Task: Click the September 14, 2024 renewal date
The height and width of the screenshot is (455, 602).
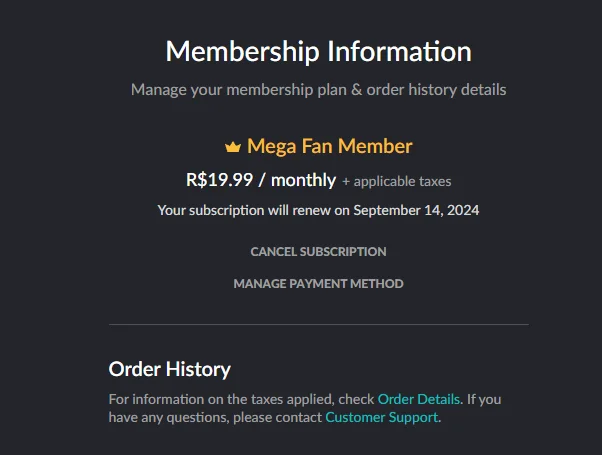Action: tap(416, 210)
